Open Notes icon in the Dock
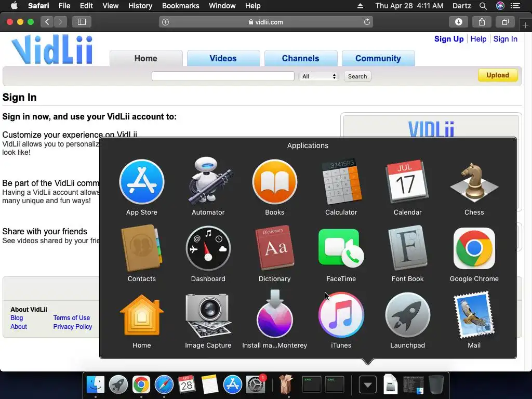This screenshot has height=399, width=532. point(210,384)
